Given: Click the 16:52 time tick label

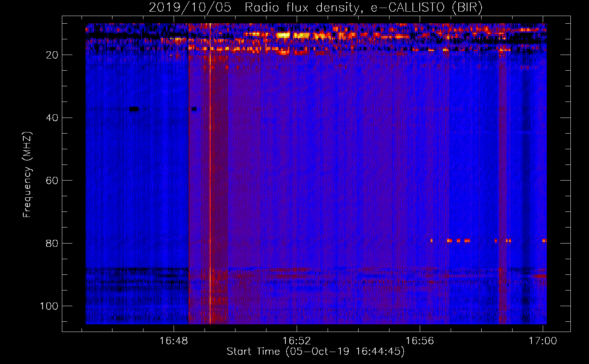Looking at the screenshot, I should click(x=297, y=341).
